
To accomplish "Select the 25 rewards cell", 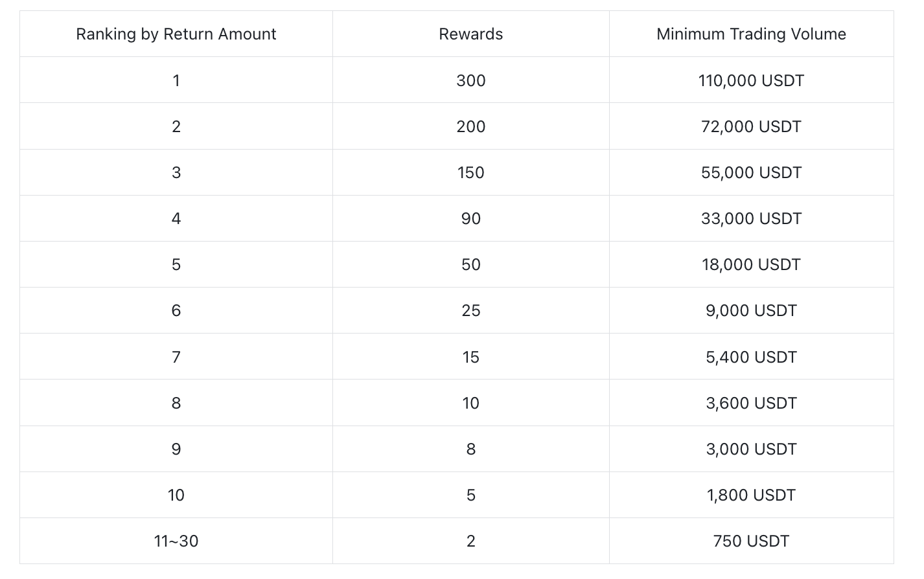I will [x=470, y=310].
